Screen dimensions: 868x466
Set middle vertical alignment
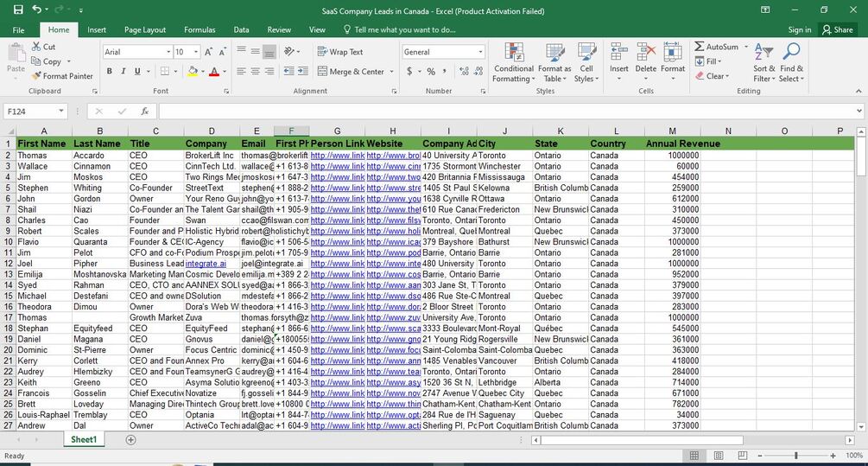pos(255,52)
